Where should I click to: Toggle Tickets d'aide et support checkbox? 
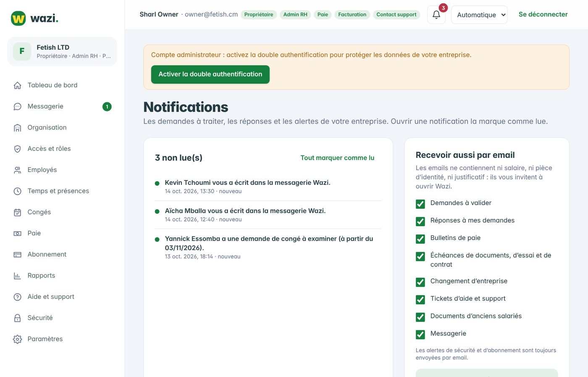click(420, 300)
